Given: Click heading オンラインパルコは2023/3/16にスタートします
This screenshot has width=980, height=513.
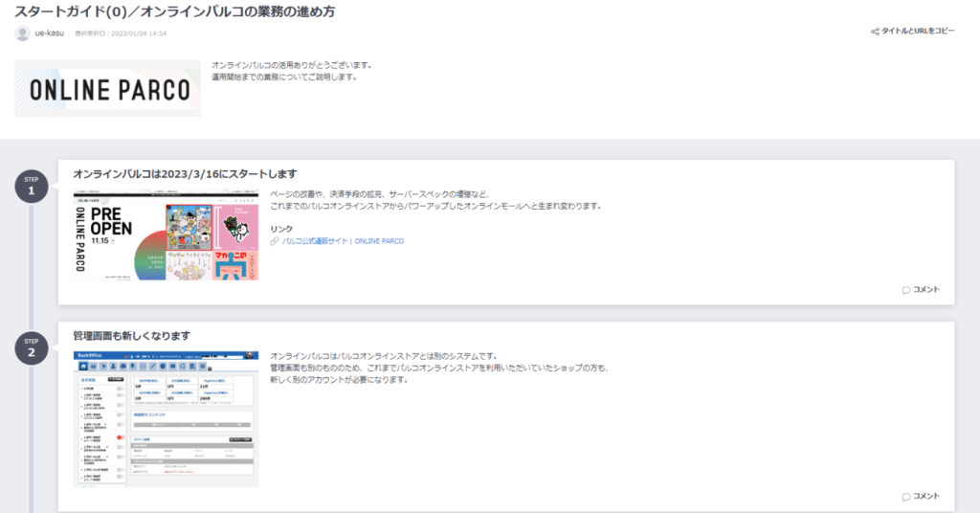Looking at the screenshot, I should [x=185, y=174].
